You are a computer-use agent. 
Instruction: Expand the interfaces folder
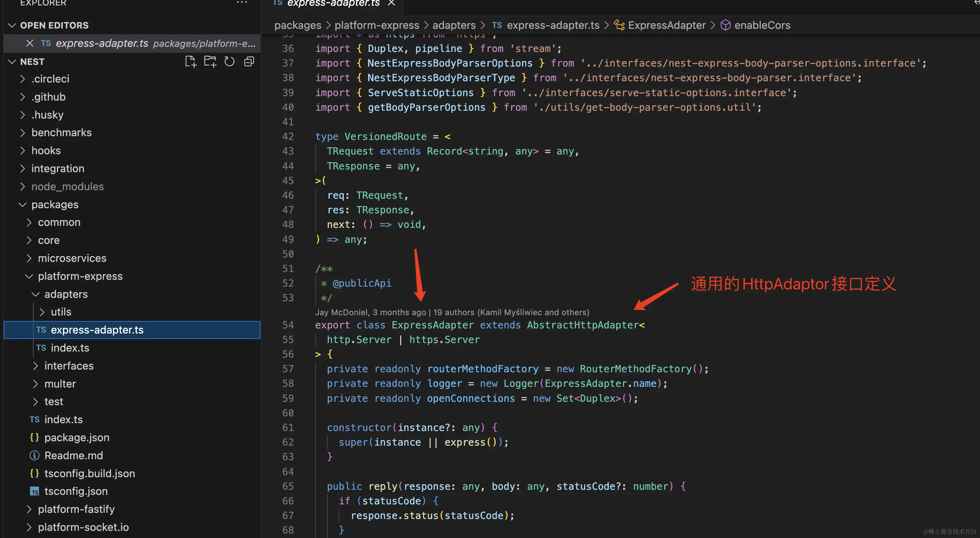click(x=35, y=366)
